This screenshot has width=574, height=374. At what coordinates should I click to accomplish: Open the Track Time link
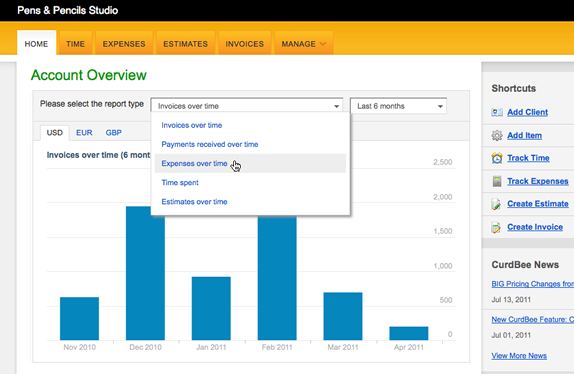528,158
